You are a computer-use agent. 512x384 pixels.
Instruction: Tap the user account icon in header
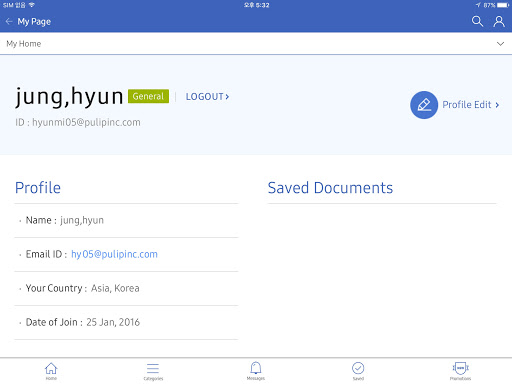pos(499,21)
